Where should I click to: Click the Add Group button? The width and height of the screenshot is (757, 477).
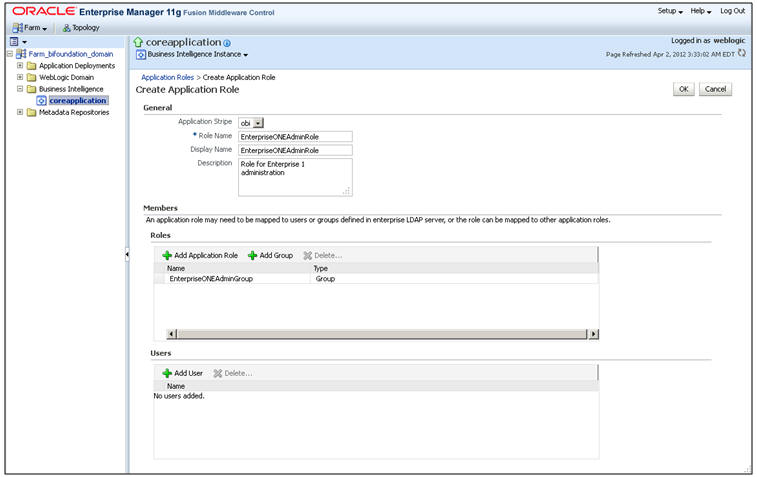(270, 255)
